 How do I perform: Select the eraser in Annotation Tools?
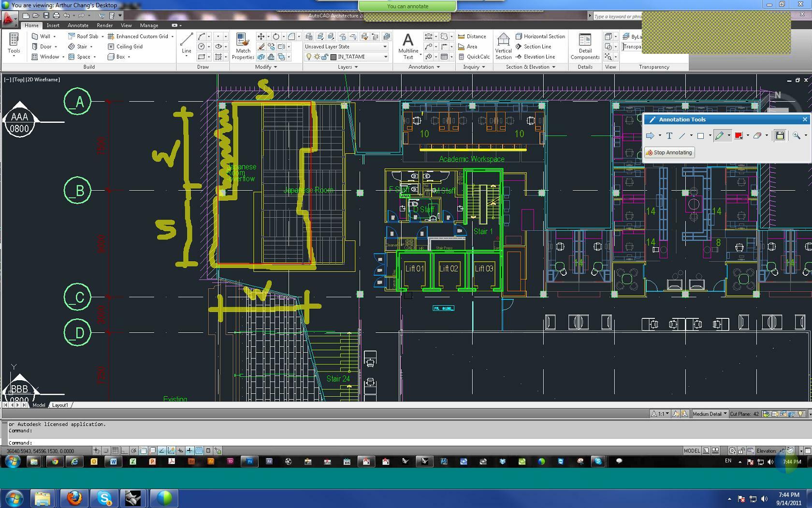click(x=757, y=136)
